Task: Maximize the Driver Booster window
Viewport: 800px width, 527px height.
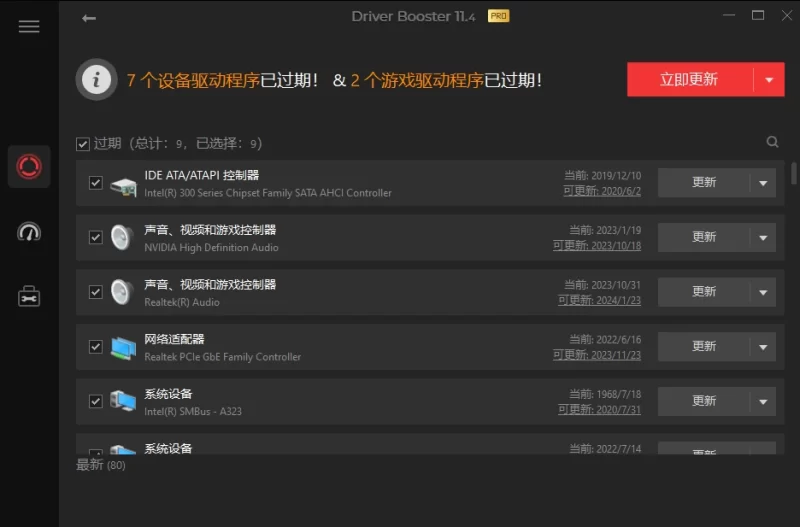Action: pos(758,15)
